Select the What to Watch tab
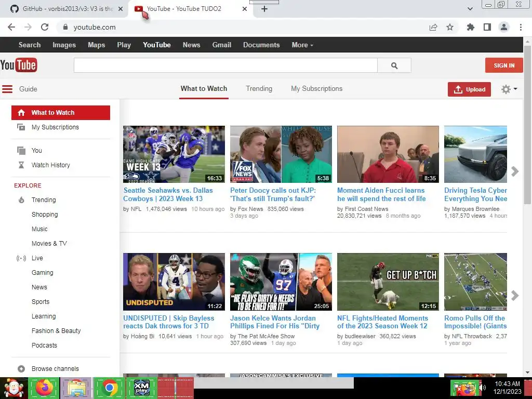 tap(204, 88)
